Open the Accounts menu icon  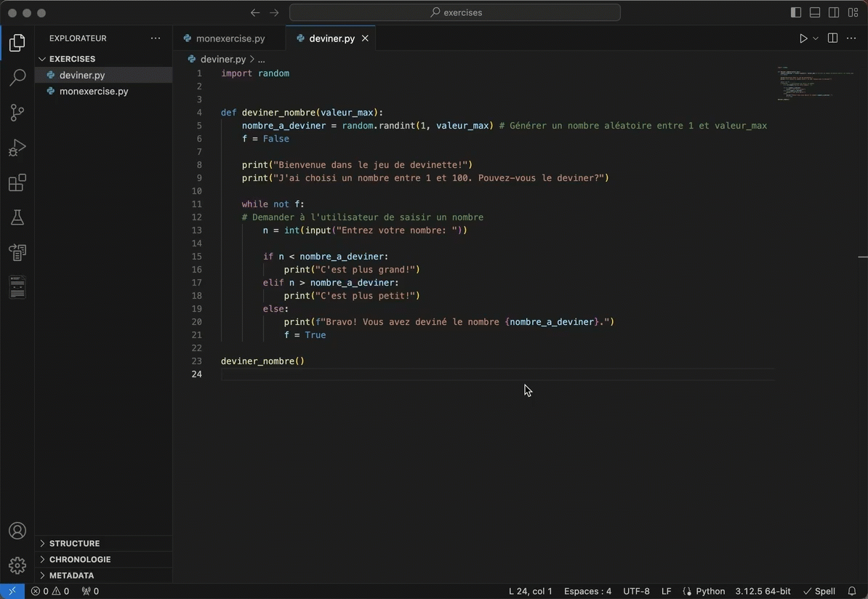17,531
